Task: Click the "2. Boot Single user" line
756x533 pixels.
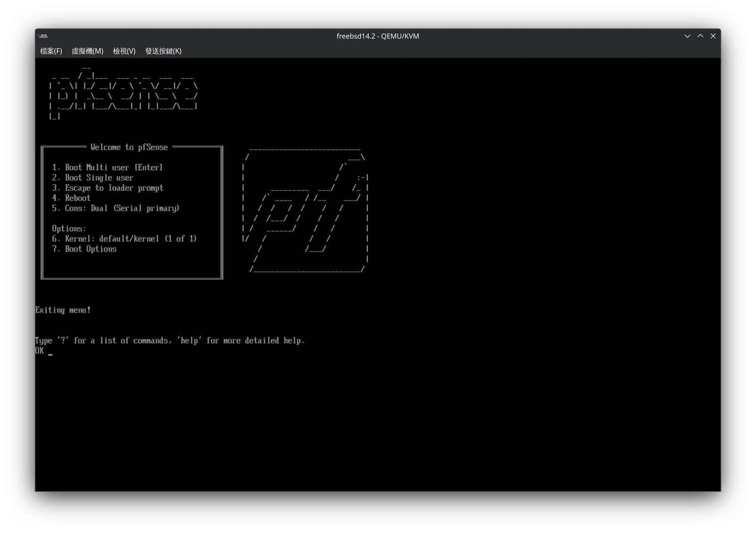Action: [x=93, y=178]
